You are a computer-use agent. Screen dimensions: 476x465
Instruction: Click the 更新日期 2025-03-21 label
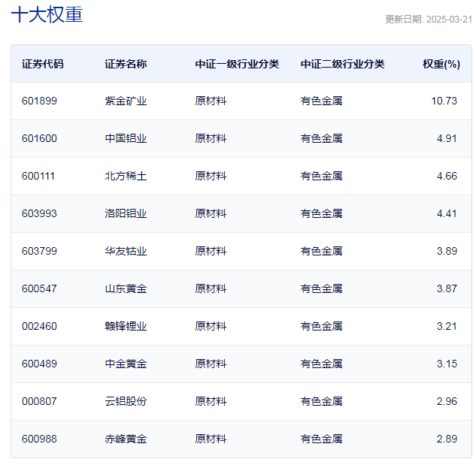[428, 20]
